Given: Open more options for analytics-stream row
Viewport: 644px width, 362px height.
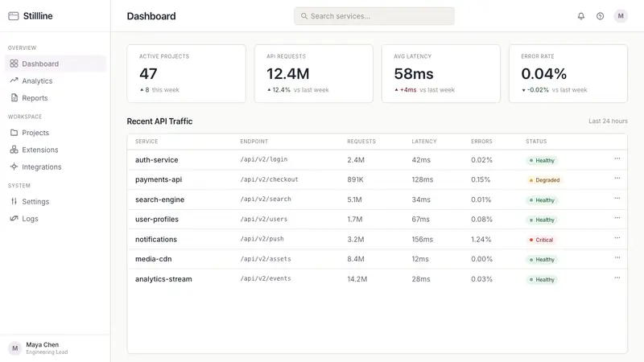Looking at the screenshot, I should tap(617, 278).
